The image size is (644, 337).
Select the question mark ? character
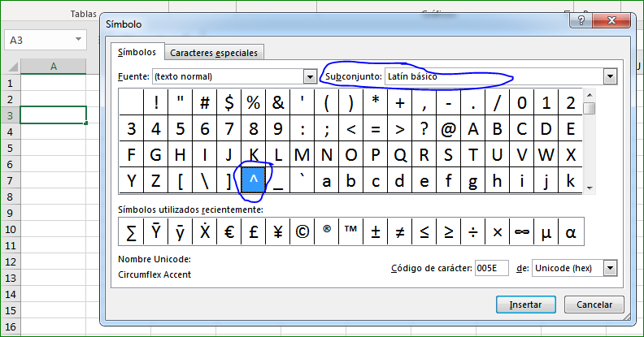(x=424, y=128)
